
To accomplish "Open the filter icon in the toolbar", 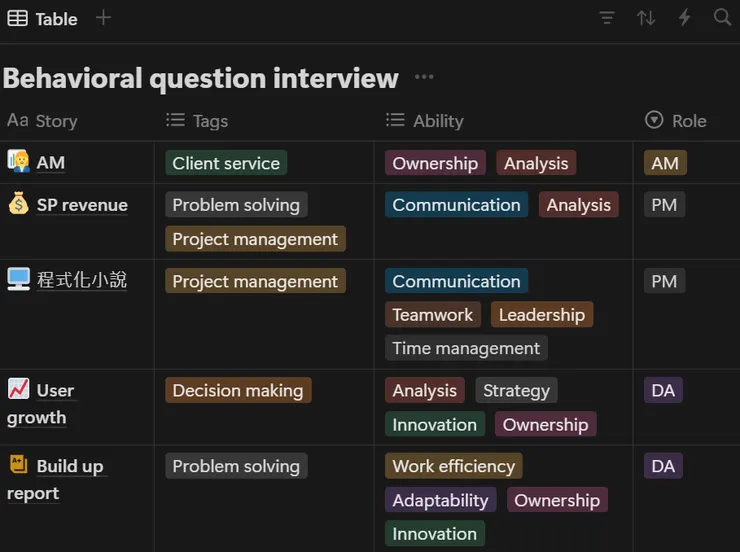I will (606, 18).
